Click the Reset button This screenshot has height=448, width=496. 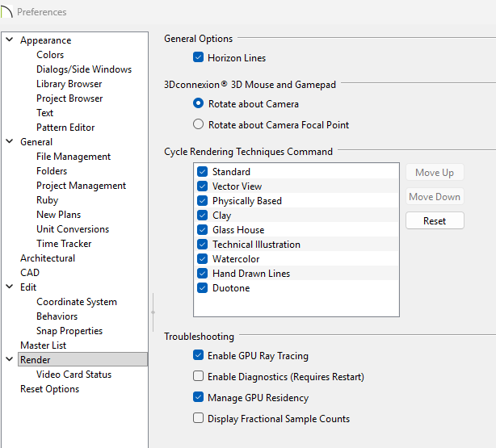(x=435, y=220)
